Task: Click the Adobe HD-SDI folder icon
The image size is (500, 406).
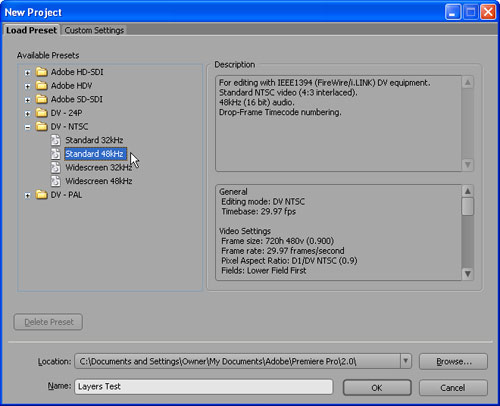Action: [x=42, y=72]
